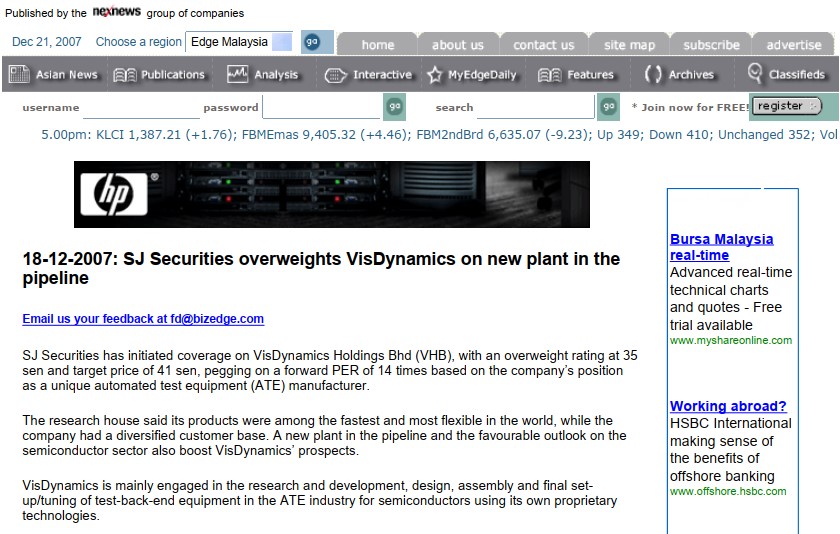840x534 pixels.
Task: Select the subscribe tab
Action: [711, 45]
